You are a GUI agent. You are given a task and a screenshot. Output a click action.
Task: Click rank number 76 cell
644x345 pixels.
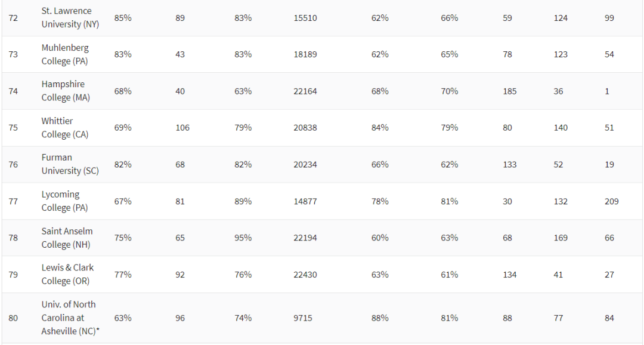(13, 165)
